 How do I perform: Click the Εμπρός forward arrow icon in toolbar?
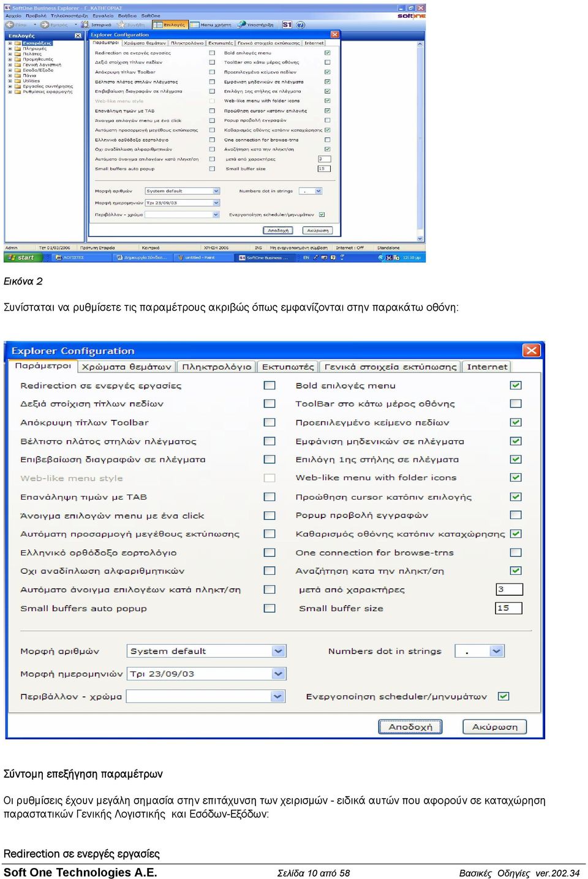(45, 25)
